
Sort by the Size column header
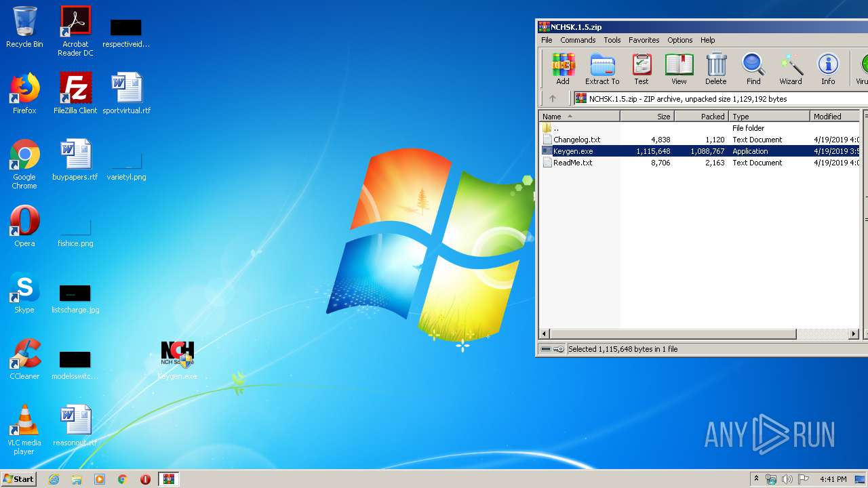pyautogui.click(x=648, y=117)
